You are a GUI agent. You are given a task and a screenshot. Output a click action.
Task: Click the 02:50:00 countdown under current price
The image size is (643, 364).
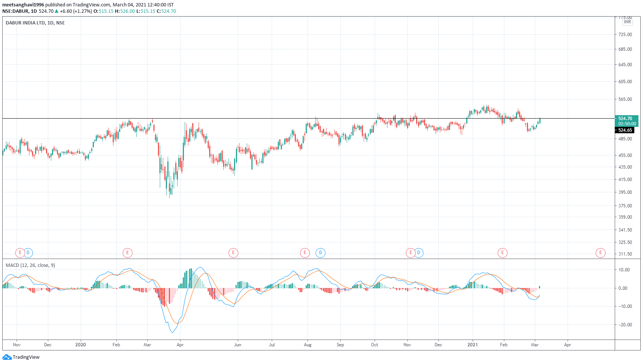coord(627,124)
